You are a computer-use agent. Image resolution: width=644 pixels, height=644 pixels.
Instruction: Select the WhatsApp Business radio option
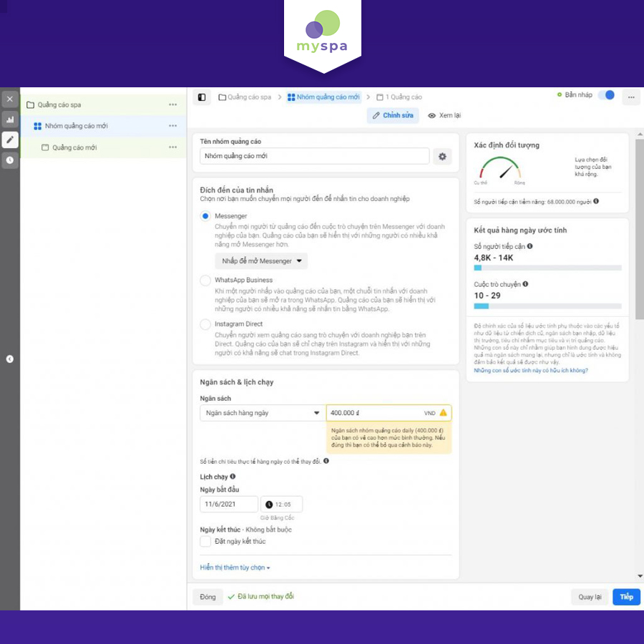tap(205, 280)
